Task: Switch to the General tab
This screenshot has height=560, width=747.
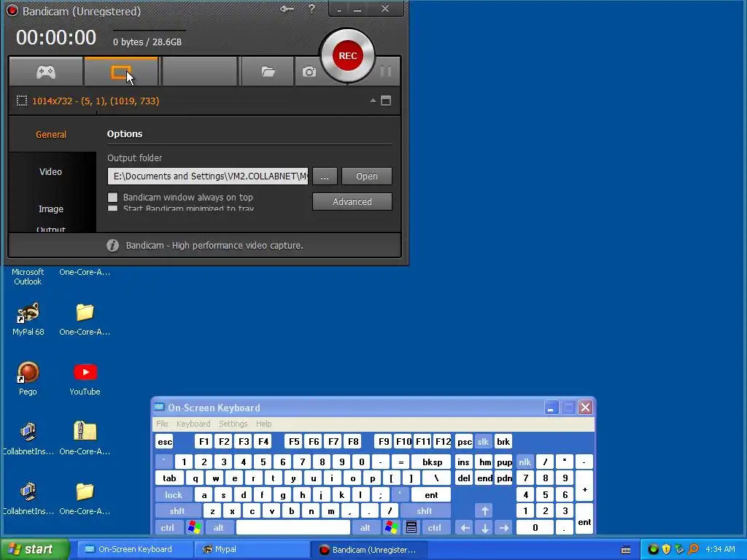Action: click(51, 134)
